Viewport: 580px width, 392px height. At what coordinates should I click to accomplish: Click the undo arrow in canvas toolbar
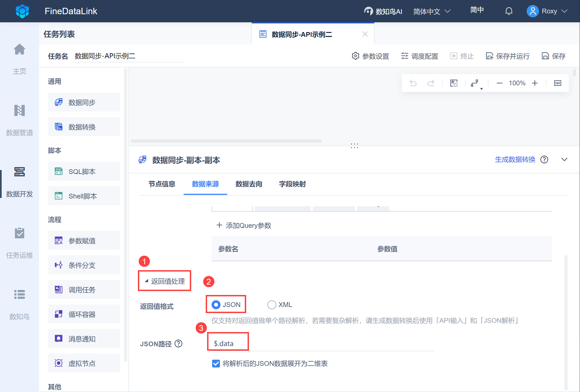(x=413, y=83)
